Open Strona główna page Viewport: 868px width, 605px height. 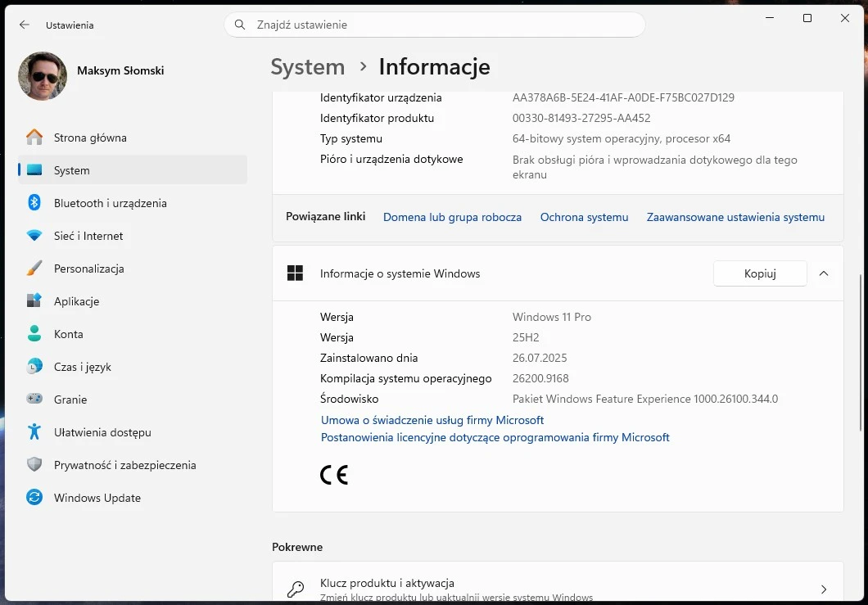133,138
